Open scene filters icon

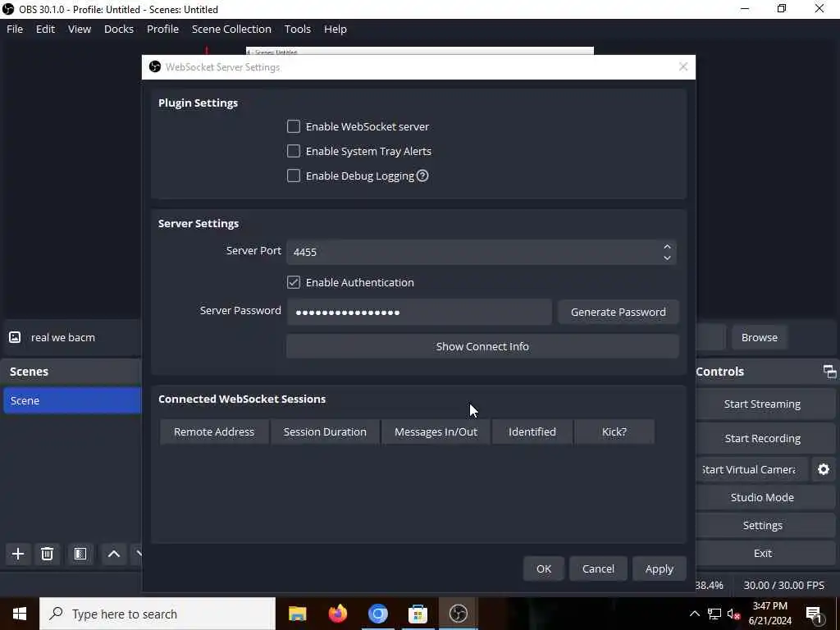(x=80, y=554)
